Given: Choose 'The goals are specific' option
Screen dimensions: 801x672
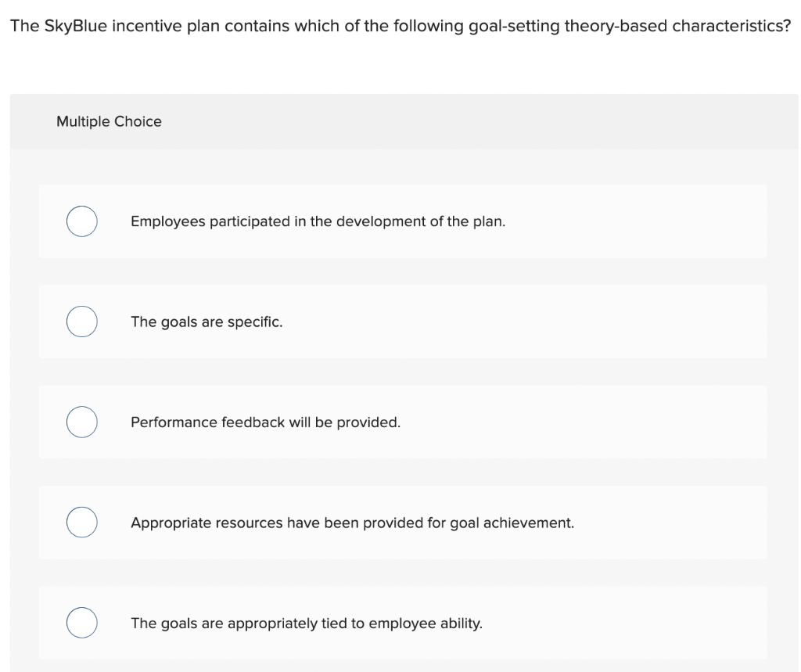Looking at the screenshot, I should click(206, 322).
